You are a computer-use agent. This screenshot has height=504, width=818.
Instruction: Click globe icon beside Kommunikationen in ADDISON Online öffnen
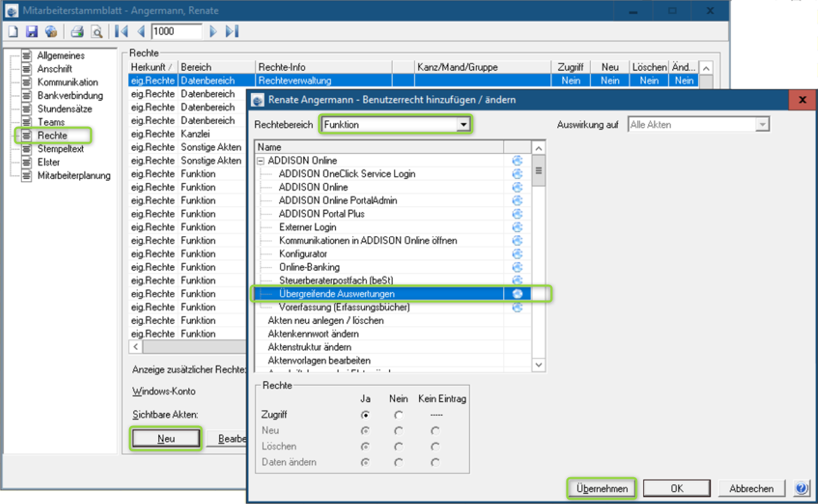pos(517,241)
